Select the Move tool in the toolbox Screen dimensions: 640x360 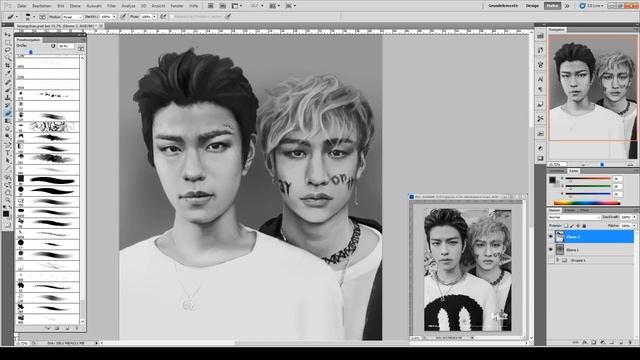point(8,35)
